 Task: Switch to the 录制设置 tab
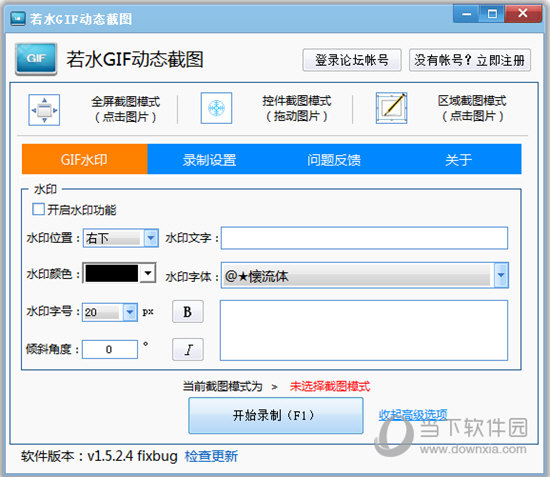tap(210, 159)
